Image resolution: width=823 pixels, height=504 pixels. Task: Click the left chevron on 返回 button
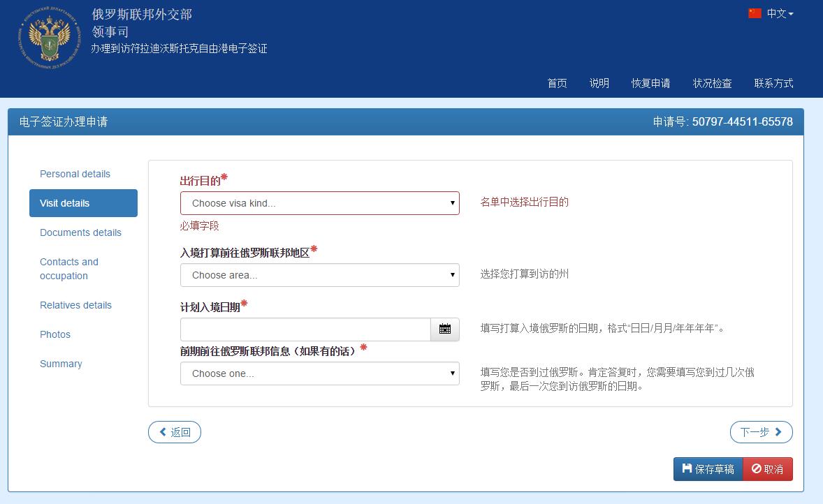click(x=162, y=431)
